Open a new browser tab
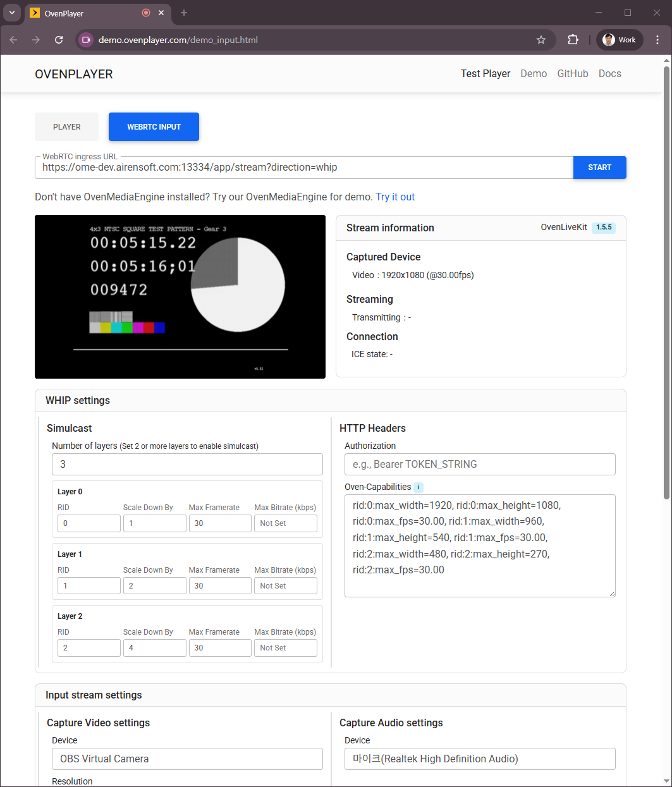672x787 pixels. tap(184, 13)
